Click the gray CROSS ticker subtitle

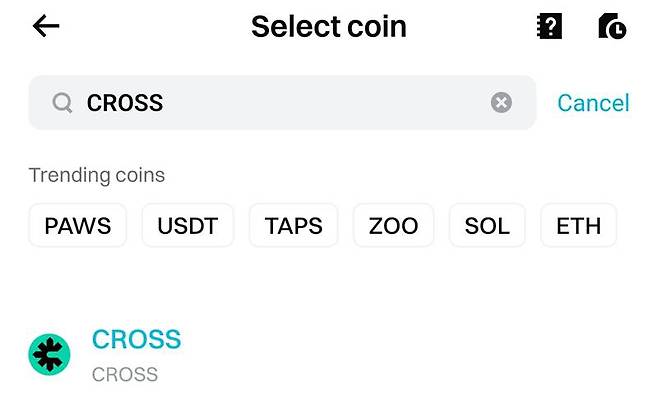pos(125,375)
